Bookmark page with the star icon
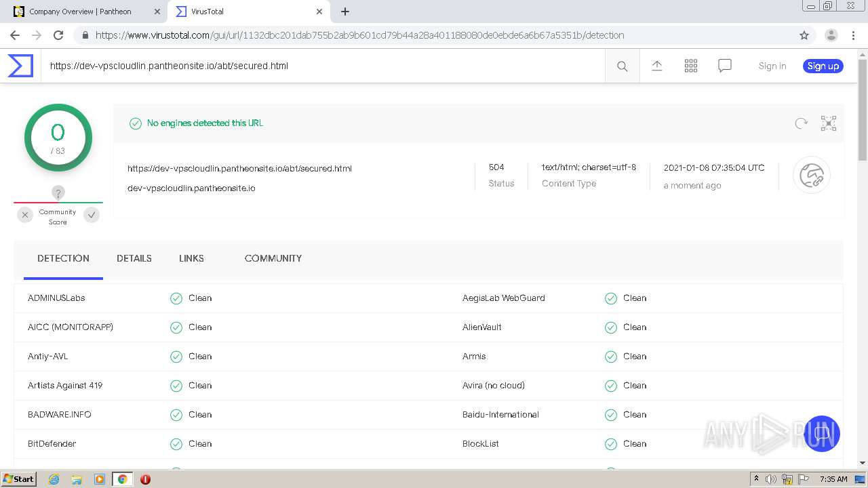 (x=804, y=35)
